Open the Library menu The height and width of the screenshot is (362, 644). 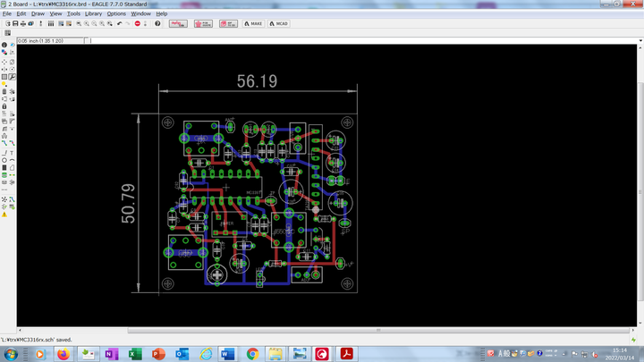click(93, 13)
